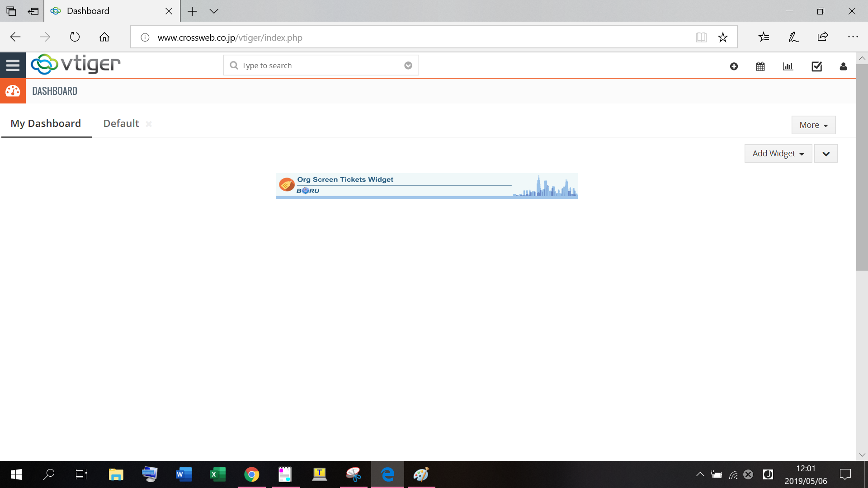
Task: Switch to the Default dashboard tab
Action: tap(121, 124)
